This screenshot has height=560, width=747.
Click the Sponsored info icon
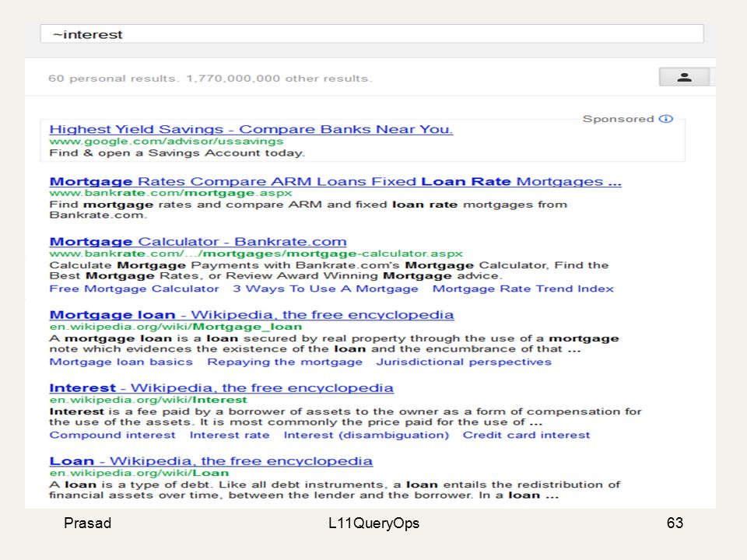click(665, 118)
